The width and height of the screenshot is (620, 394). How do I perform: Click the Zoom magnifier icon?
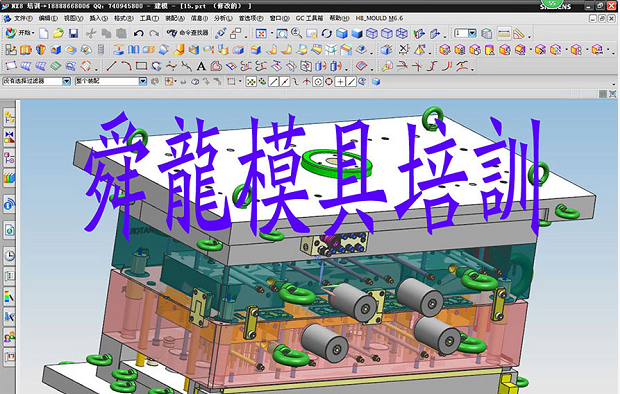(x=297, y=34)
